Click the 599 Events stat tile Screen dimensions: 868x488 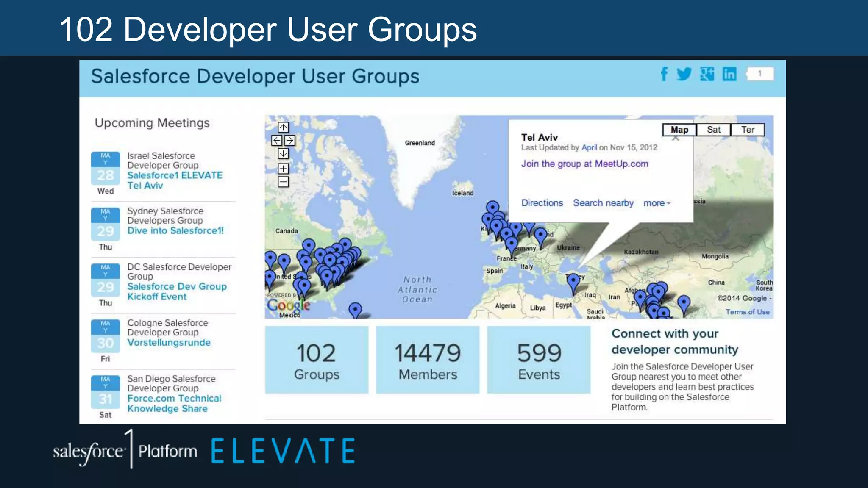539,360
